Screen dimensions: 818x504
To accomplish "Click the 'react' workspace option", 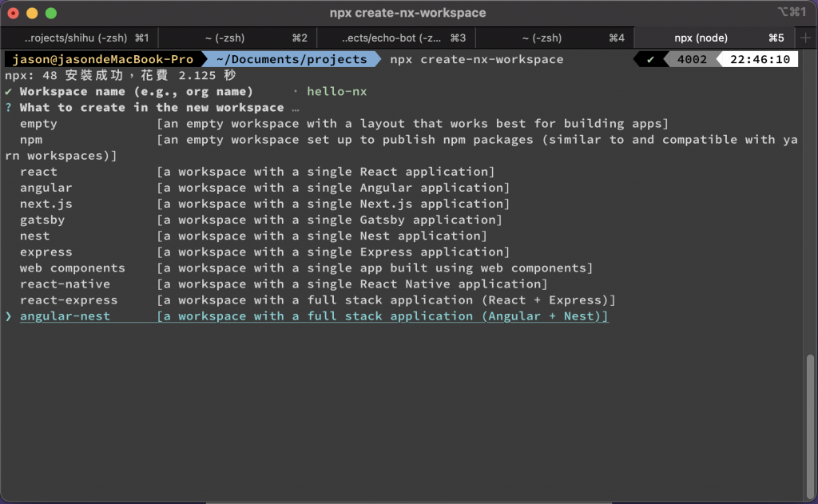I will click(38, 172).
